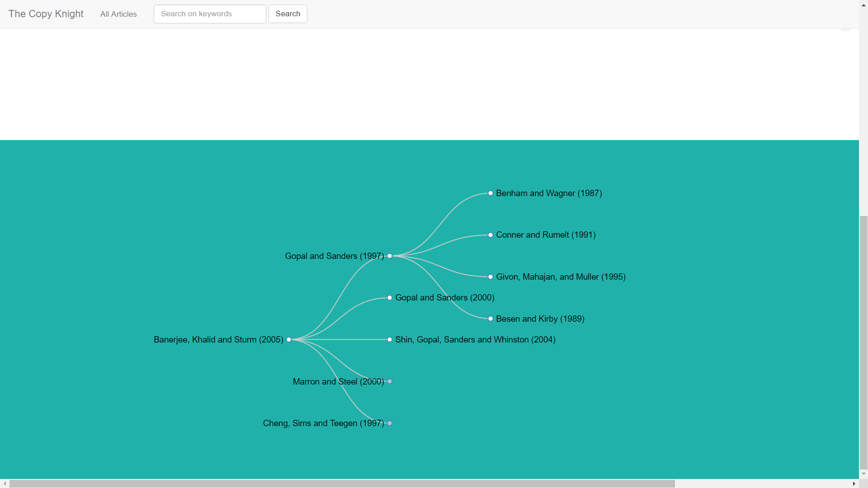868x488 pixels.
Task: Select the Benham and Wagner (1987) label
Action: coord(549,193)
